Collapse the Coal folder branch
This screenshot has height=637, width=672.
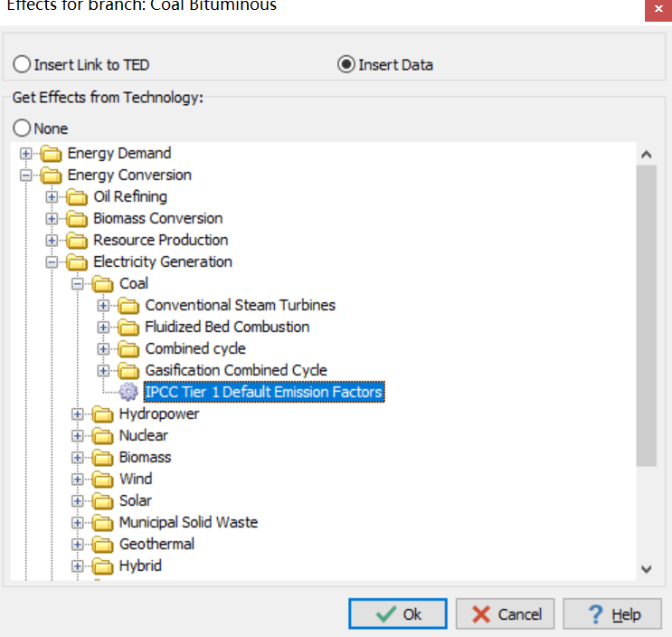(78, 283)
